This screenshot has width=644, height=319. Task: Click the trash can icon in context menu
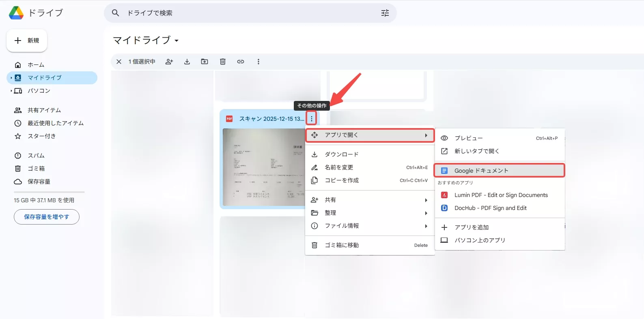pyautogui.click(x=314, y=245)
